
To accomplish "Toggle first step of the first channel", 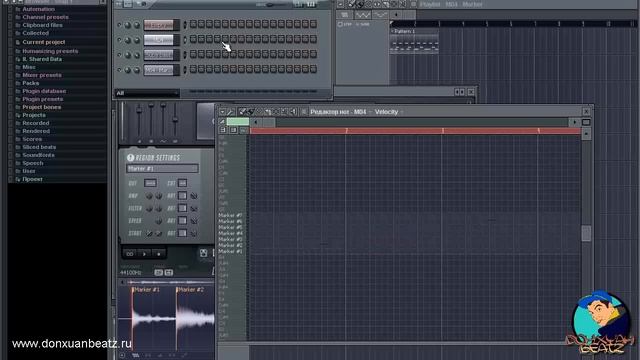I will click(x=193, y=24).
